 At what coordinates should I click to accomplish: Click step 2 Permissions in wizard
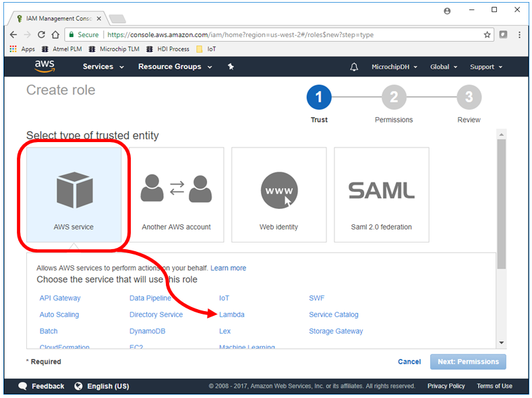click(x=394, y=97)
